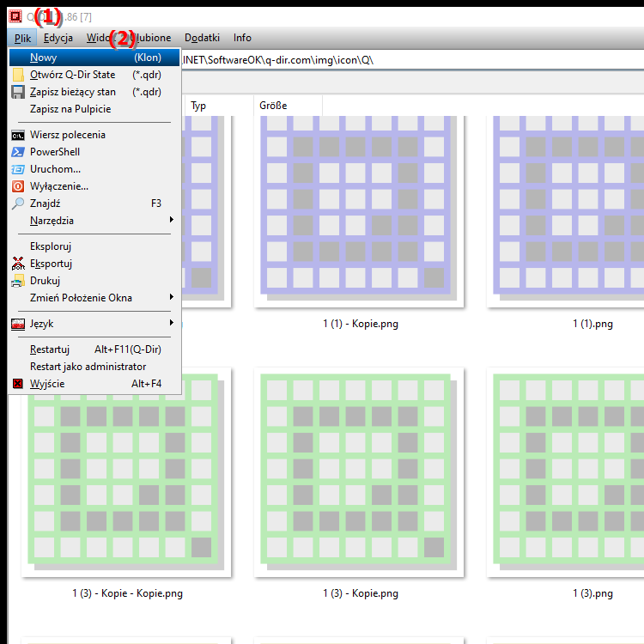Expand the Zmień Położenie Okna submenu arrow

point(172,297)
